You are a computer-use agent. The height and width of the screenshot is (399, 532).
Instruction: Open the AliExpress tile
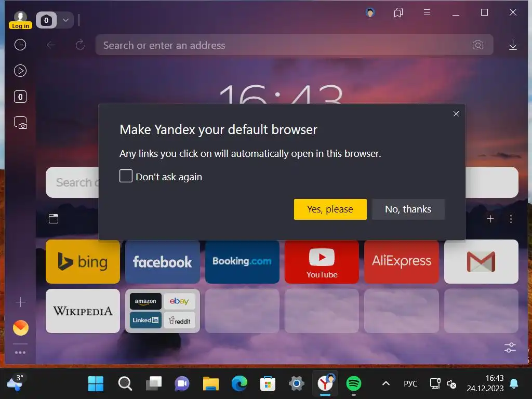[x=402, y=262]
